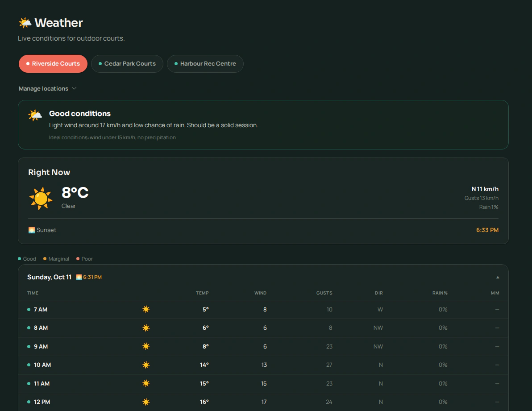Click the W direction at 7 AM
Image resolution: width=532 pixels, height=411 pixels.
[380, 310]
